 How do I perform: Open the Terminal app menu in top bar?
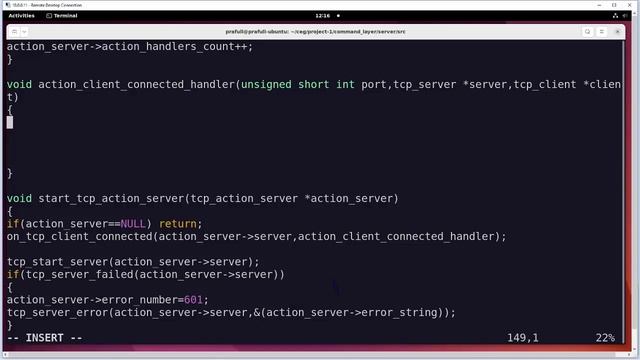click(x=62, y=16)
